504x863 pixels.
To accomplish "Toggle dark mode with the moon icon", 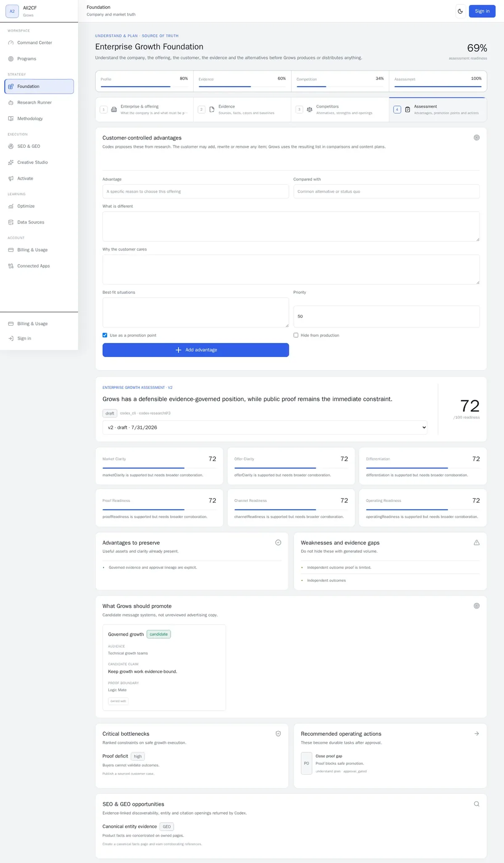I will pos(460,11).
